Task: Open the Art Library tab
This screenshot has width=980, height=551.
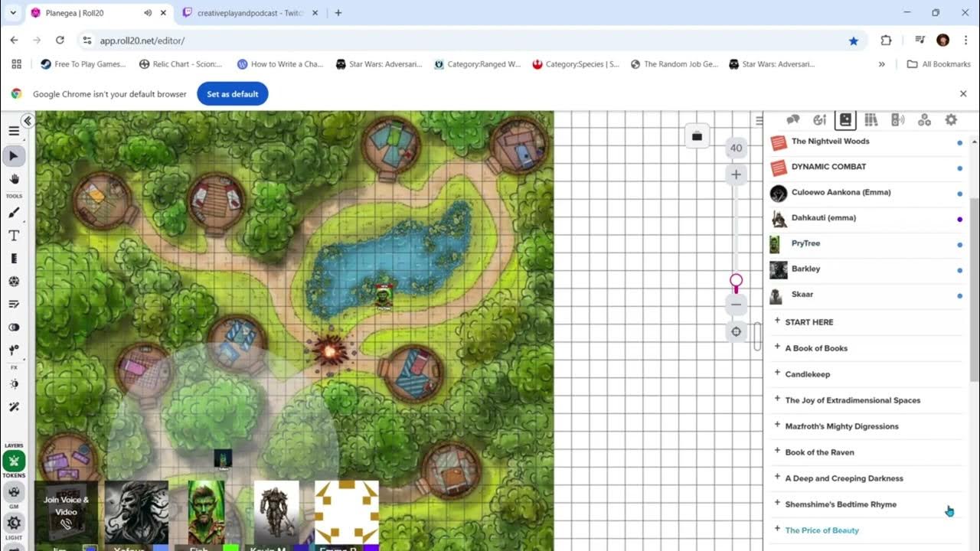Action: pos(819,120)
